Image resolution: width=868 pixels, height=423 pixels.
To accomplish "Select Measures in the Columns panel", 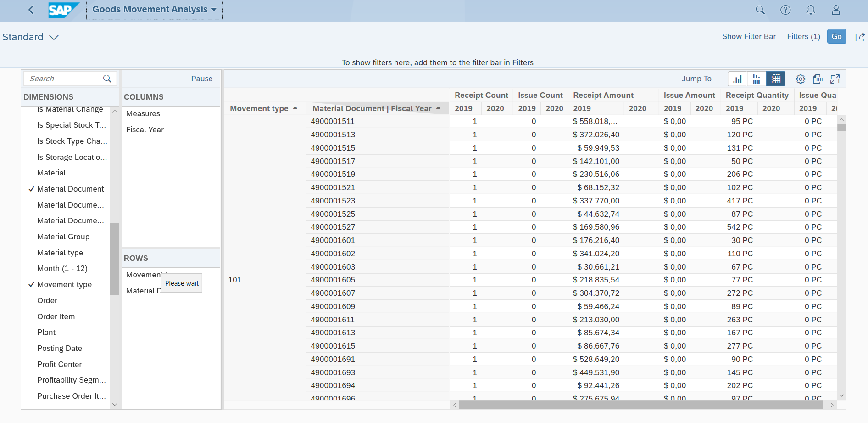I will 143,113.
